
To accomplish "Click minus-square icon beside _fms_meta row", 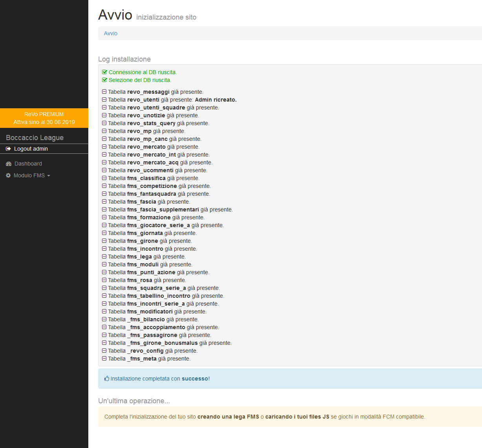I will (104, 359).
